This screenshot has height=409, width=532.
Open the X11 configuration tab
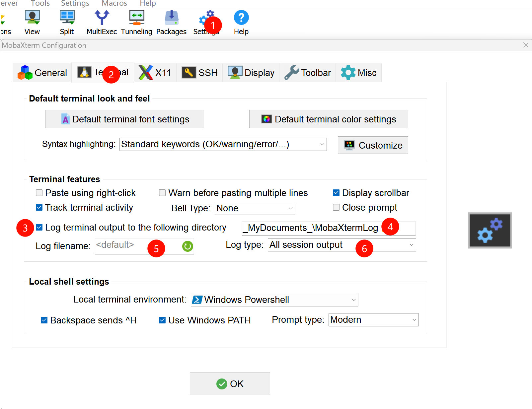coord(155,73)
